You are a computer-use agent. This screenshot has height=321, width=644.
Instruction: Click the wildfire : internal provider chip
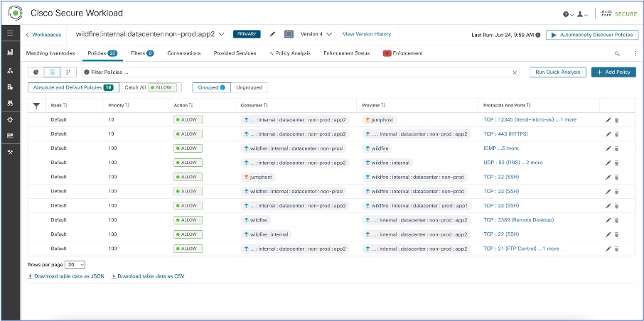387,163
